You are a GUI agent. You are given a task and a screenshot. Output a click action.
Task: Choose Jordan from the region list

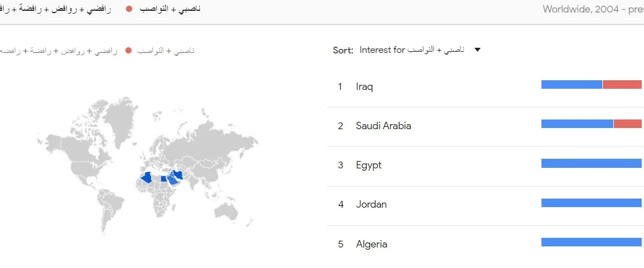[371, 204]
